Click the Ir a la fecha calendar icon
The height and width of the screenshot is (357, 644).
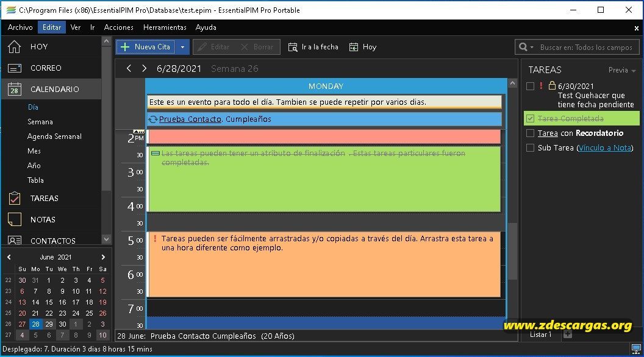293,47
